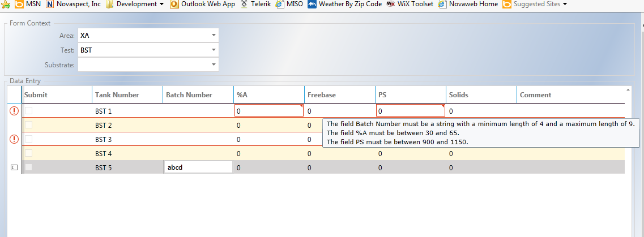Click the error icon on the BST 3 row

click(14, 139)
